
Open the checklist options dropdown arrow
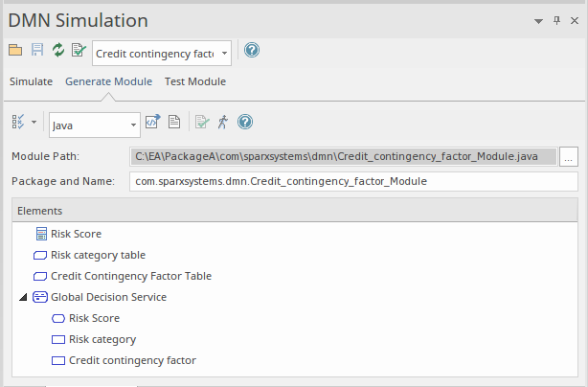click(x=34, y=123)
